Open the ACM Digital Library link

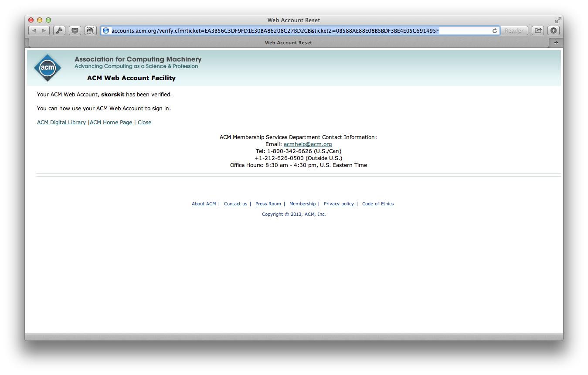(x=61, y=123)
